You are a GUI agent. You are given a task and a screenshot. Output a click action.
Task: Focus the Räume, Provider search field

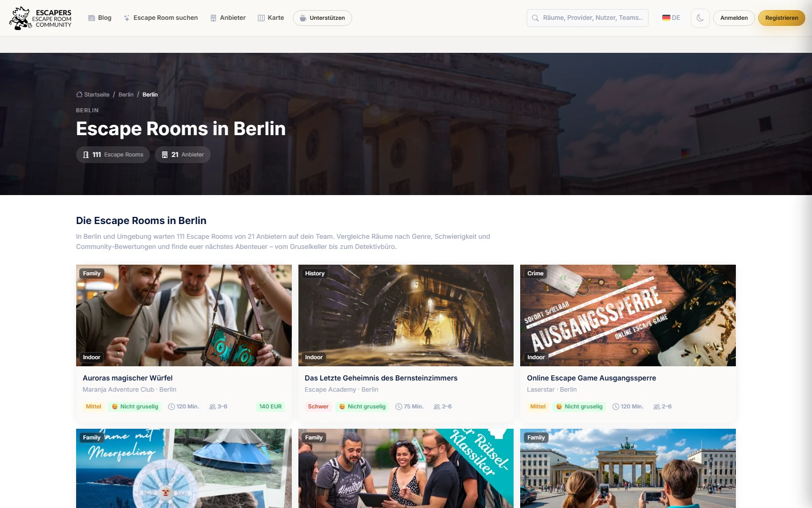(587, 18)
